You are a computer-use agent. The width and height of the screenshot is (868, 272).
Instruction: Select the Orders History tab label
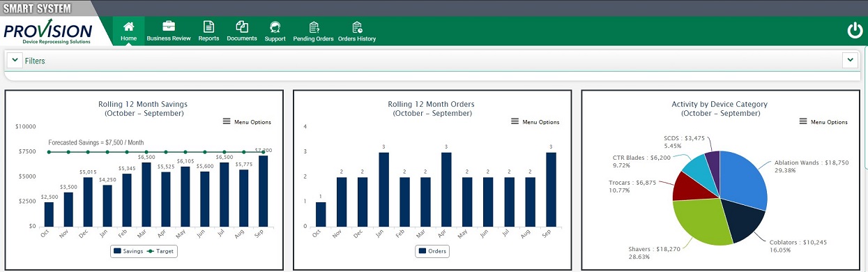point(357,39)
